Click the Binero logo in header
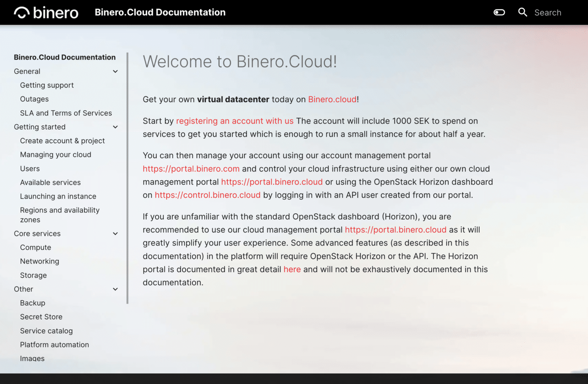 click(46, 13)
